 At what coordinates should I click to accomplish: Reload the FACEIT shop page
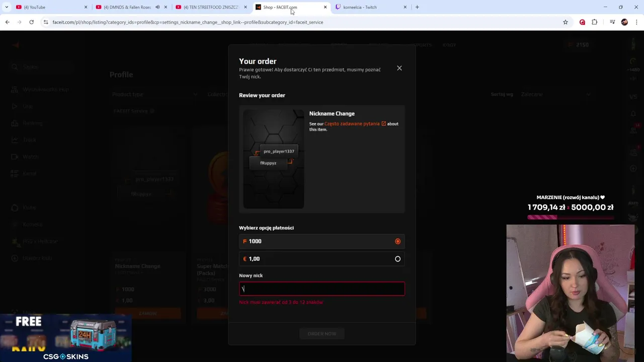(x=31, y=22)
